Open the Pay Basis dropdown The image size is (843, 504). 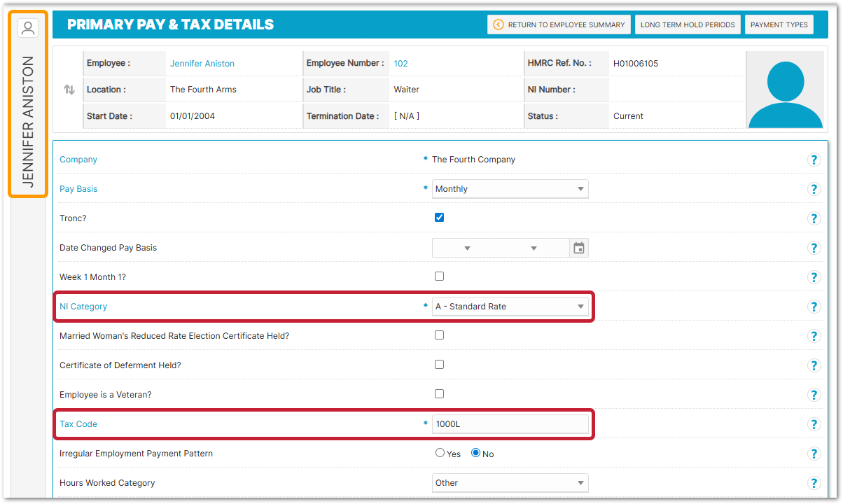[x=510, y=189]
